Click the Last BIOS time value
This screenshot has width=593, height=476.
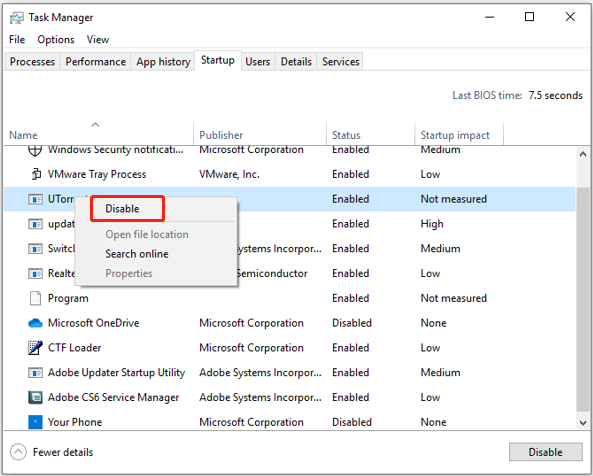555,95
